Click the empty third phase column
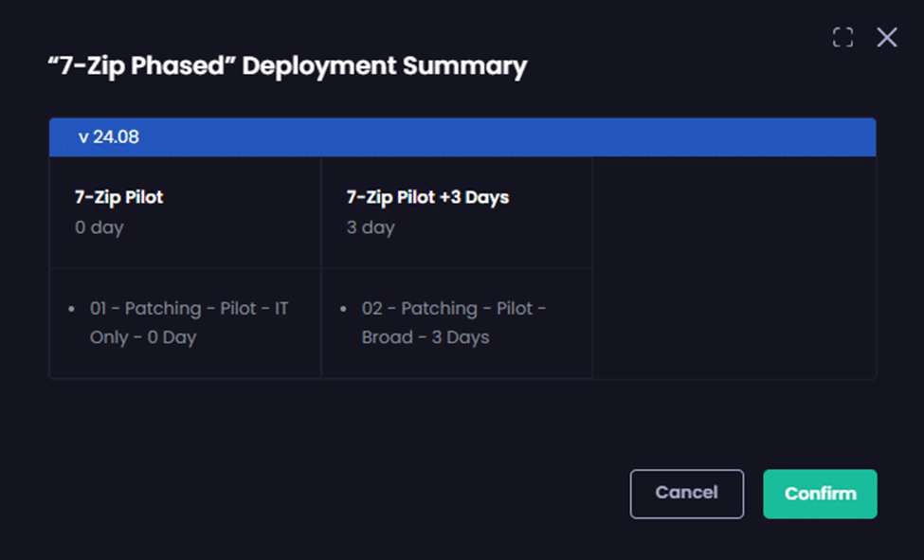924x560 pixels. tap(734, 267)
